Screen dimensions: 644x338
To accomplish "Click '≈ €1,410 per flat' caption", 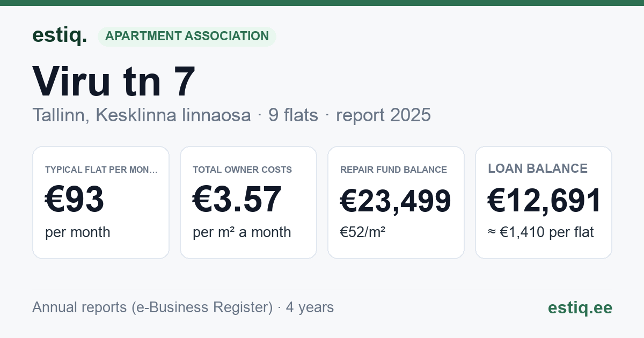I will coord(541,232).
